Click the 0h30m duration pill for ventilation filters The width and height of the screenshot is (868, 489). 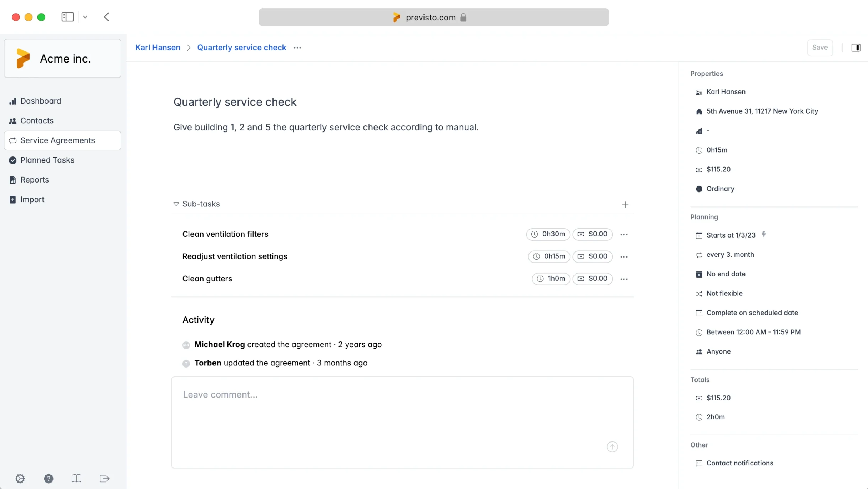[548, 234]
